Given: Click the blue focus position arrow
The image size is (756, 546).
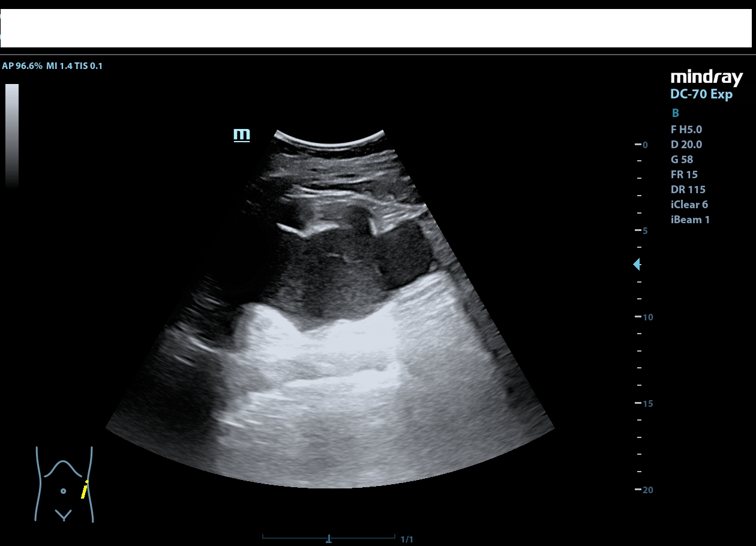Looking at the screenshot, I should coord(637,264).
